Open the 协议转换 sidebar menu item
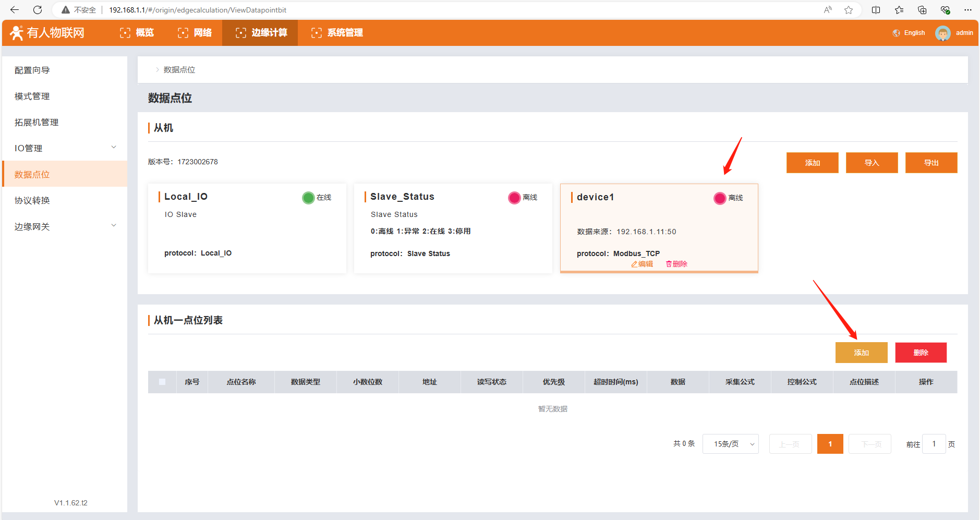Viewport: 980px width, 520px height. 32,200
